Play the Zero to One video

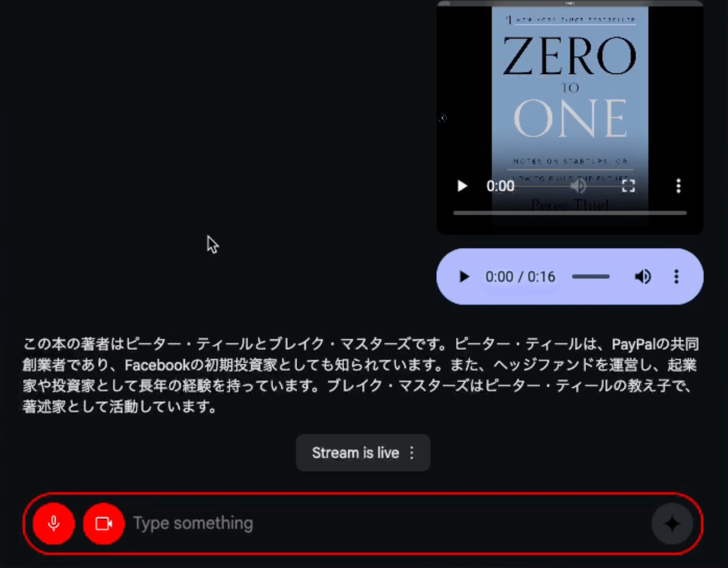[463, 186]
